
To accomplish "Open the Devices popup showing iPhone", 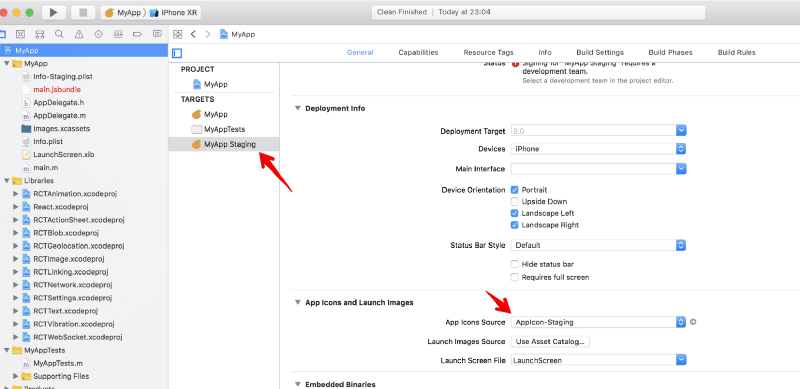I will point(598,149).
